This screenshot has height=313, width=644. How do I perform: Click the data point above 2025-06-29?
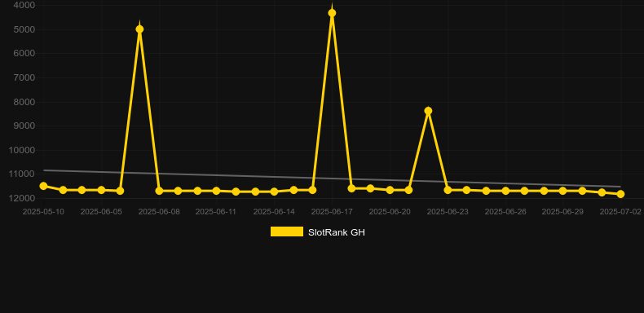pos(562,191)
